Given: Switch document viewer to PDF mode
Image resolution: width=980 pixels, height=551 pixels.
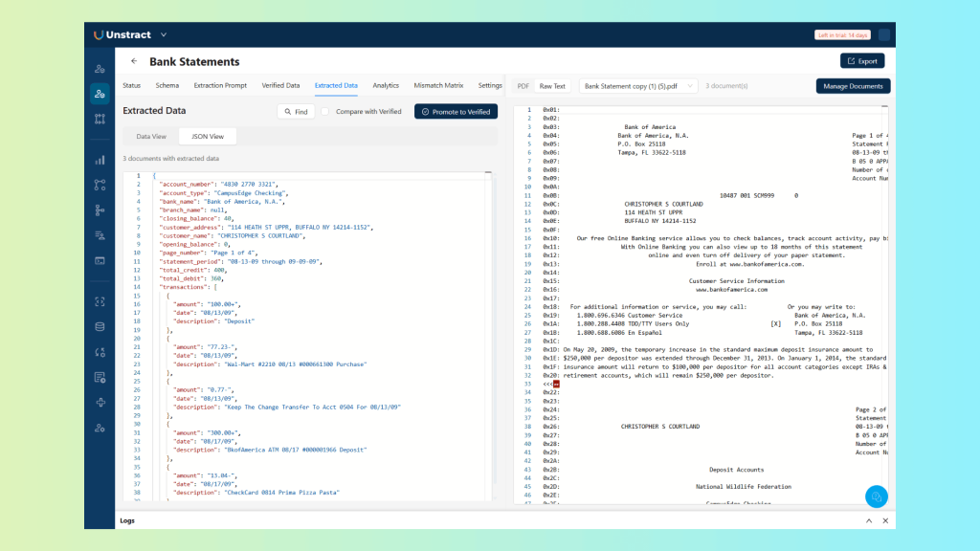Looking at the screenshot, I should pos(523,86).
